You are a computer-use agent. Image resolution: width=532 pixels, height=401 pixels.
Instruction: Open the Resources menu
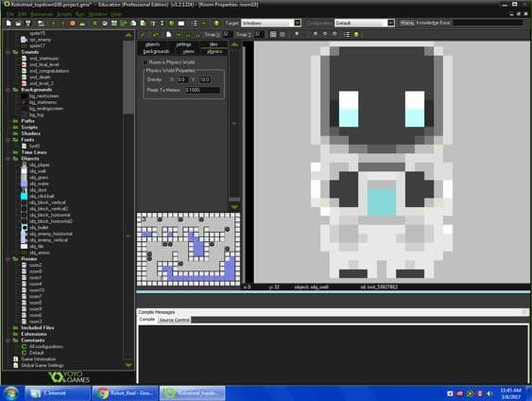(42, 14)
